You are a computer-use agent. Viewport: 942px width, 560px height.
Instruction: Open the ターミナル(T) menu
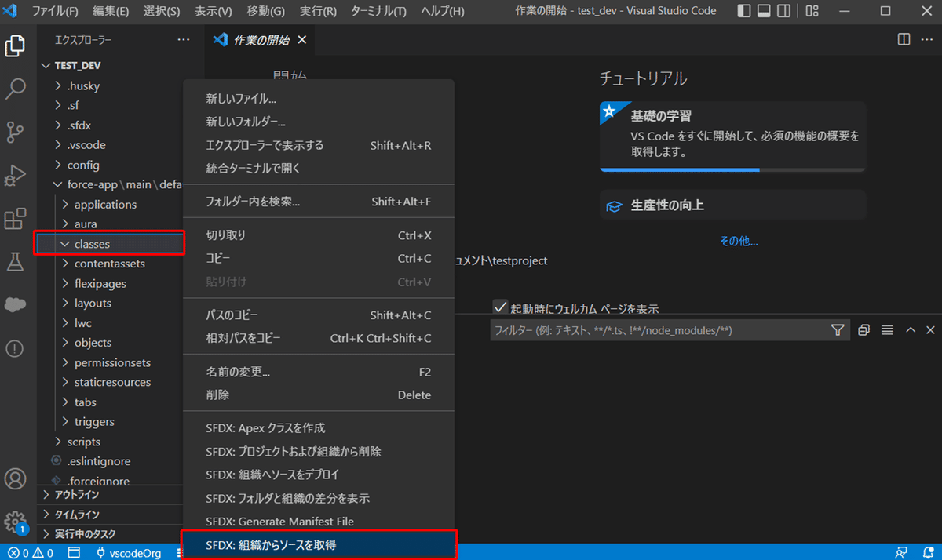pyautogui.click(x=378, y=12)
